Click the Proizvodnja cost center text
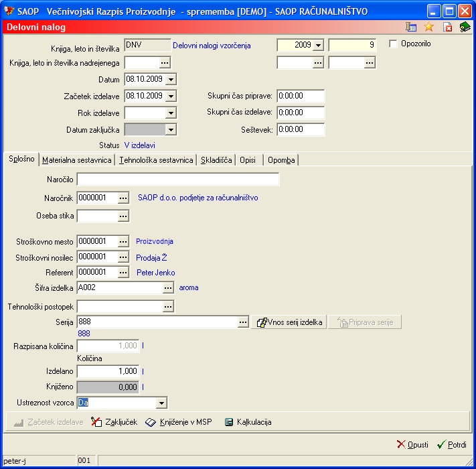The height and width of the screenshot is (469, 476). 155,241
